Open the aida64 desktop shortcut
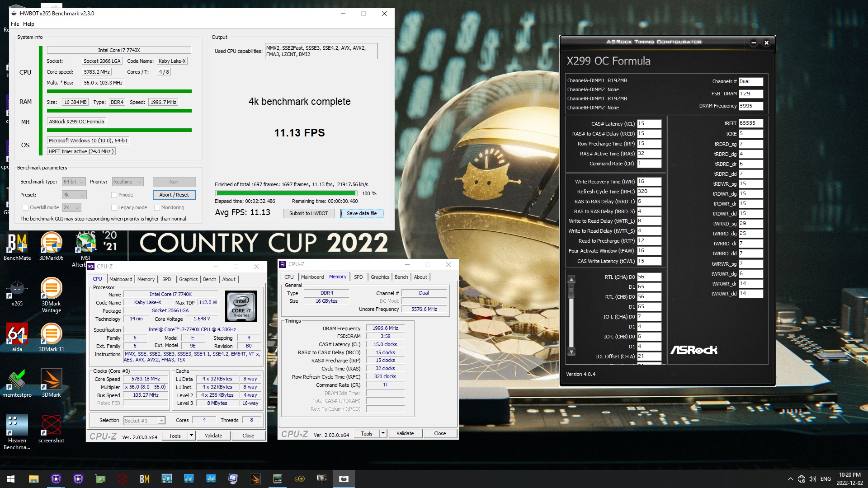Viewport: 868px width, 488px height. point(17,338)
